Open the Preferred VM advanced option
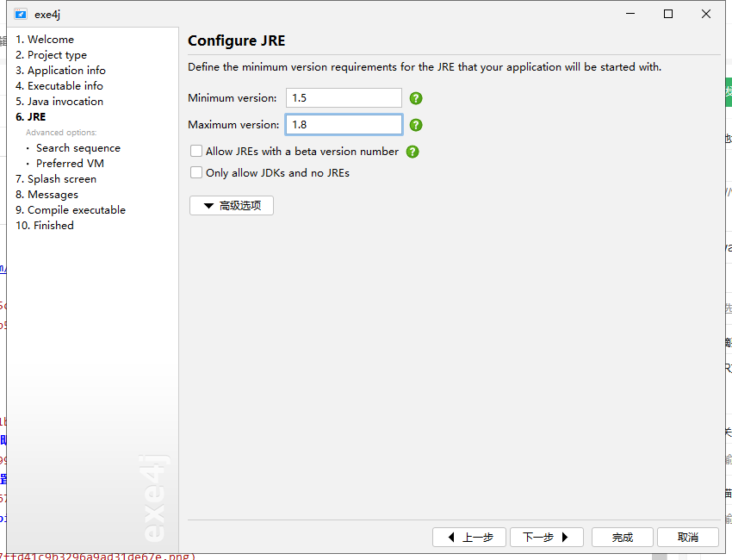The height and width of the screenshot is (560, 732). coord(70,163)
